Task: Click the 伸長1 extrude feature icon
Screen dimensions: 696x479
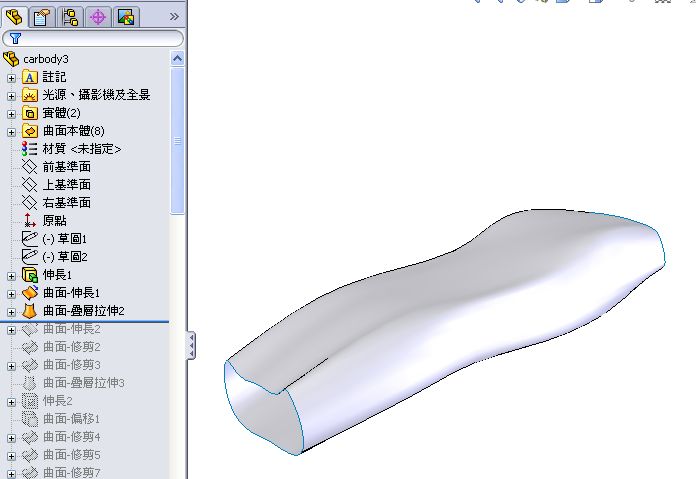Action: coord(30,275)
